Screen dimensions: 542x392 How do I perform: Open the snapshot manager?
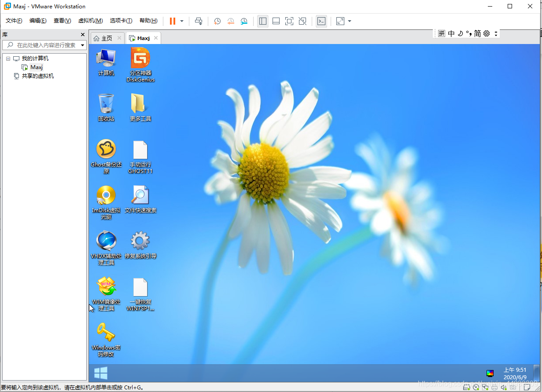(x=244, y=21)
